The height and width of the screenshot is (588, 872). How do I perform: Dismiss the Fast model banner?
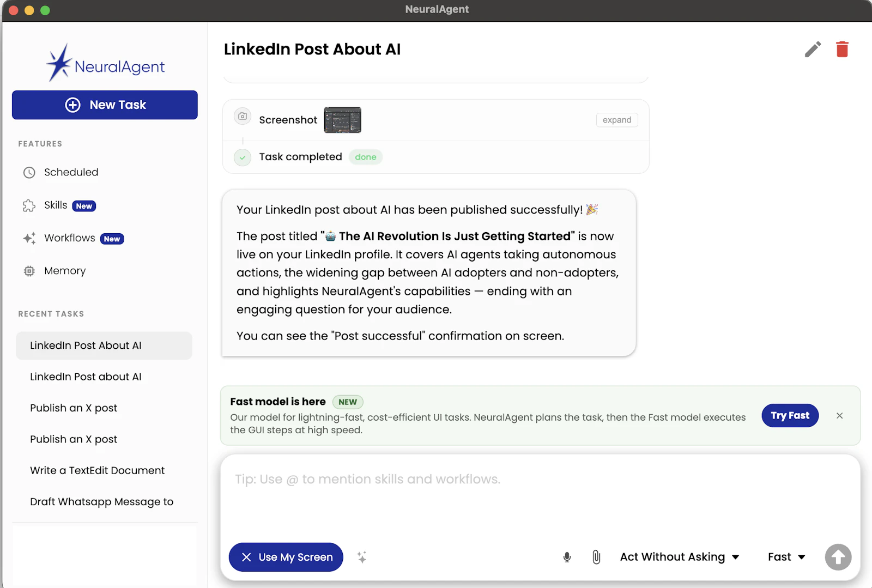[839, 416]
